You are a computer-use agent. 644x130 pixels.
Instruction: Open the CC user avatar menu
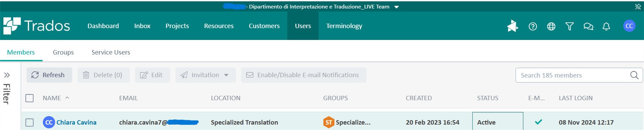[629, 26]
